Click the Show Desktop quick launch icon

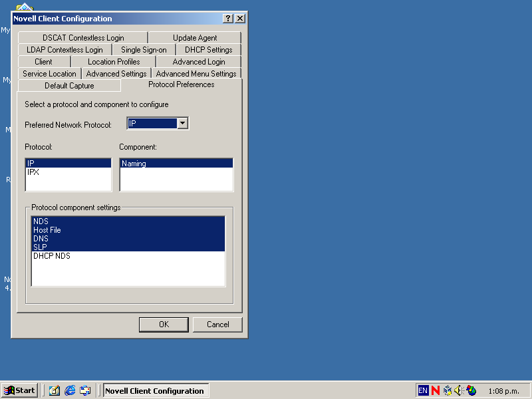coord(55,390)
